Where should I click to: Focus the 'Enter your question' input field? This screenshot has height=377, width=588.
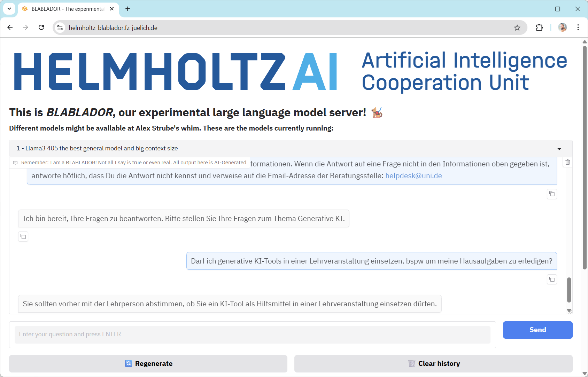coord(252,335)
